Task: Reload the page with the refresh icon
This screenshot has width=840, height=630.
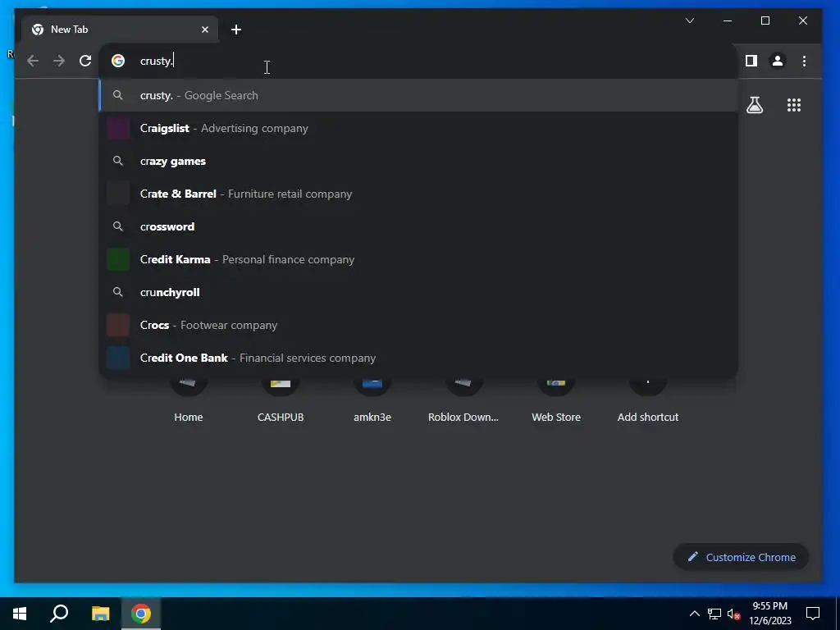Action: click(85, 61)
